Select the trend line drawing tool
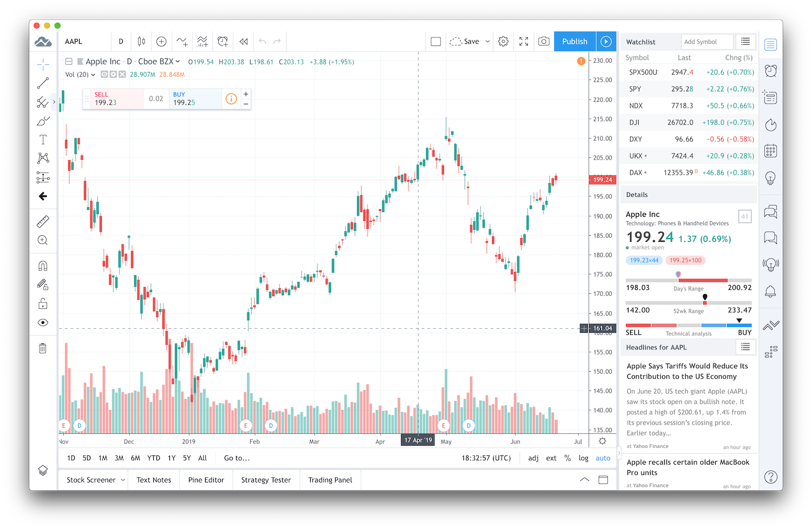The width and height of the screenshot is (812, 529). 43,83
